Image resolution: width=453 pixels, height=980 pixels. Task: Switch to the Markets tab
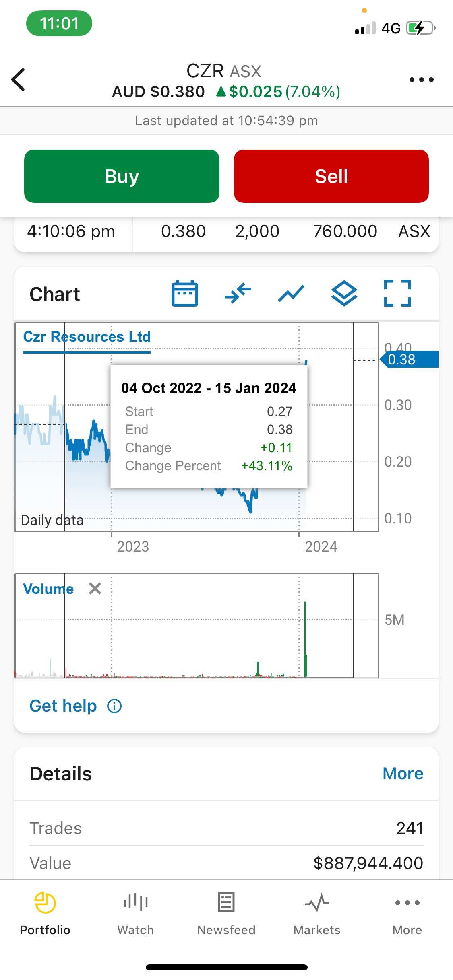[x=317, y=914]
